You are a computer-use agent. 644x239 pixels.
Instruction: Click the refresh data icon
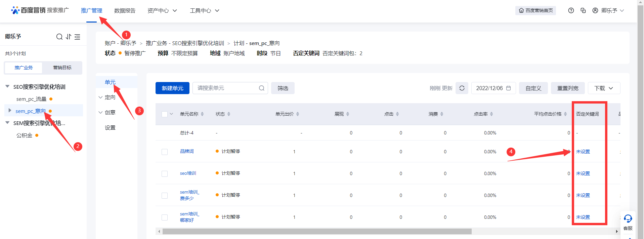(x=462, y=88)
